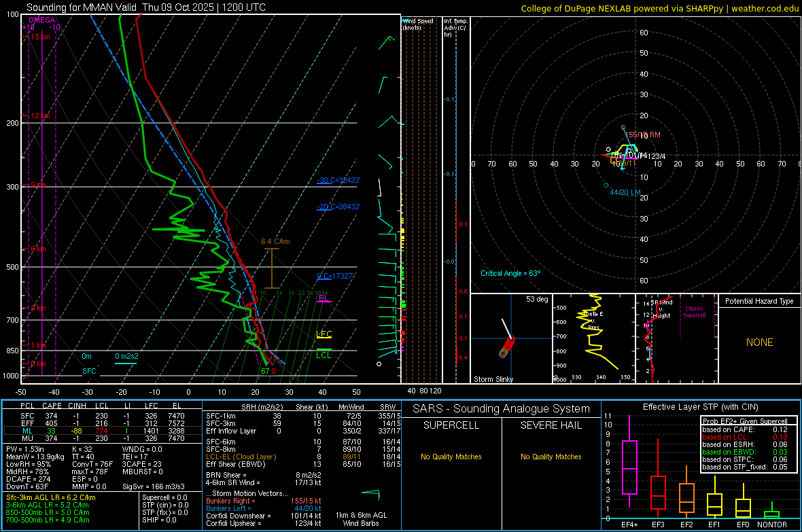
Task: Click the 'Storm Slinky' panel label
Action: point(493,379)
